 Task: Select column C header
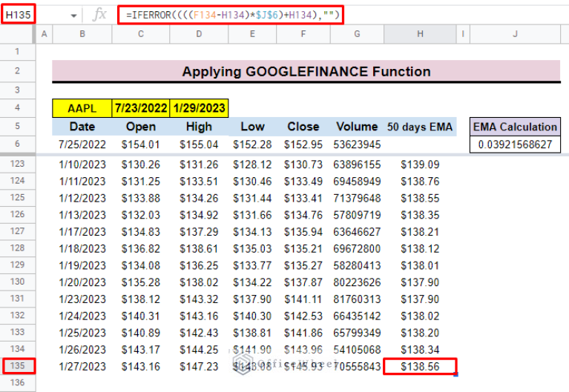click(141, 34)
